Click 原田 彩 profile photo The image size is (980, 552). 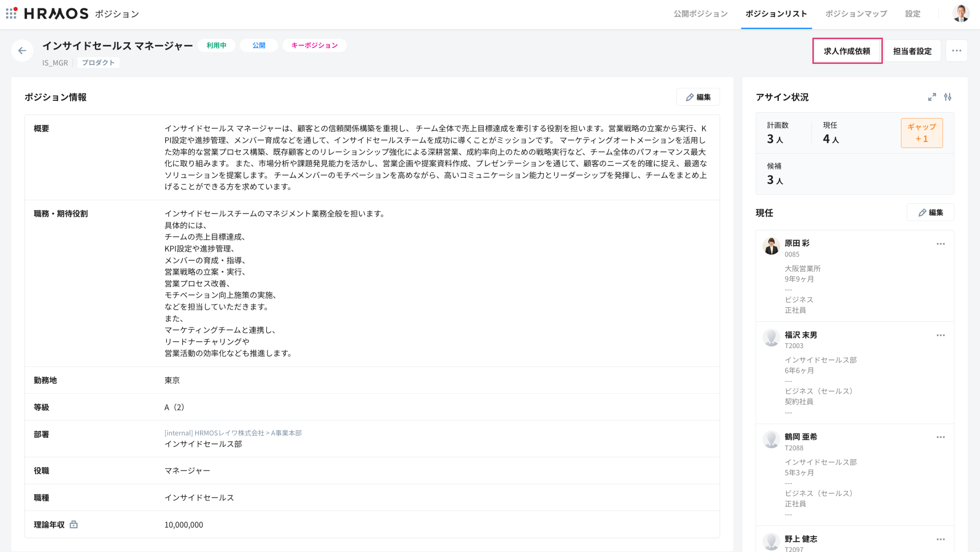pyautogui.click(x=771, y=246)
